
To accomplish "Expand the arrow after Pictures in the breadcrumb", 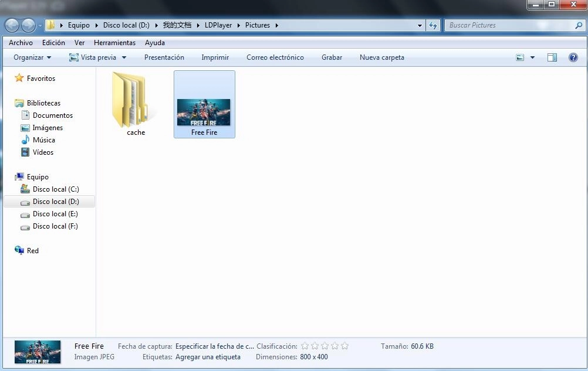I will [x=277, y=25].
